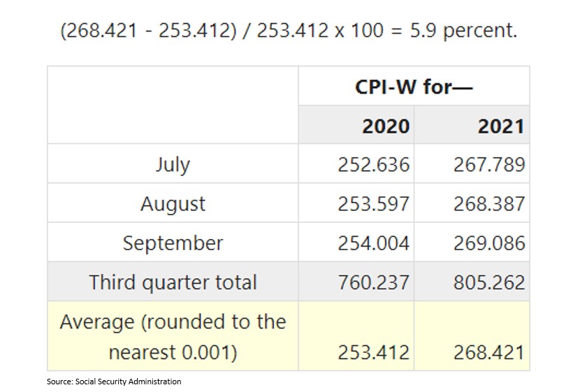This screenshot has height=392, width=587.
Task: Click the "Third quarter total" row label
Action: [x=173, y=282]
